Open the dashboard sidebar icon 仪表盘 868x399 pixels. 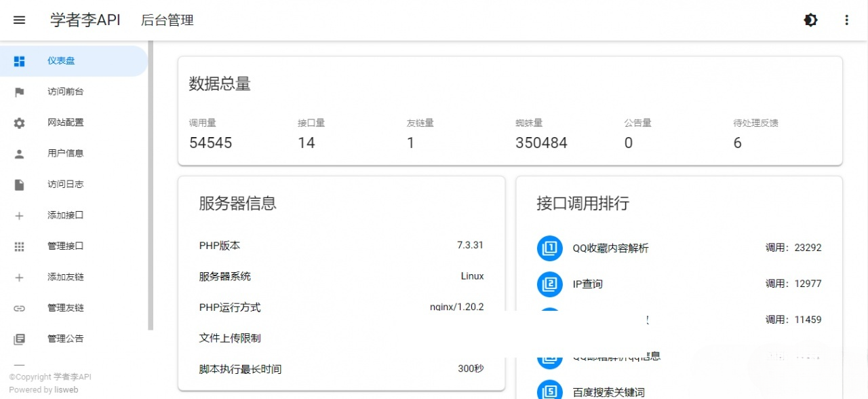(19, 60)
